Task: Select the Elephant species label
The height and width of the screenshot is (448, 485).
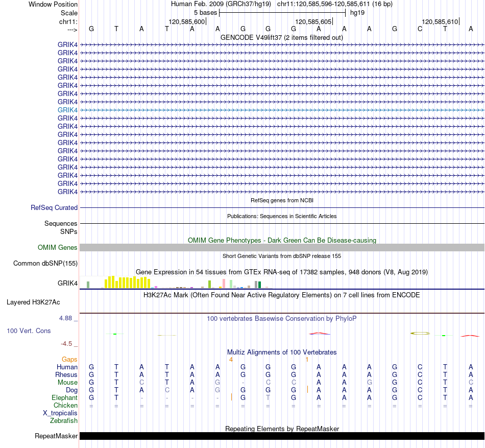Action: [x=64, y=397]
